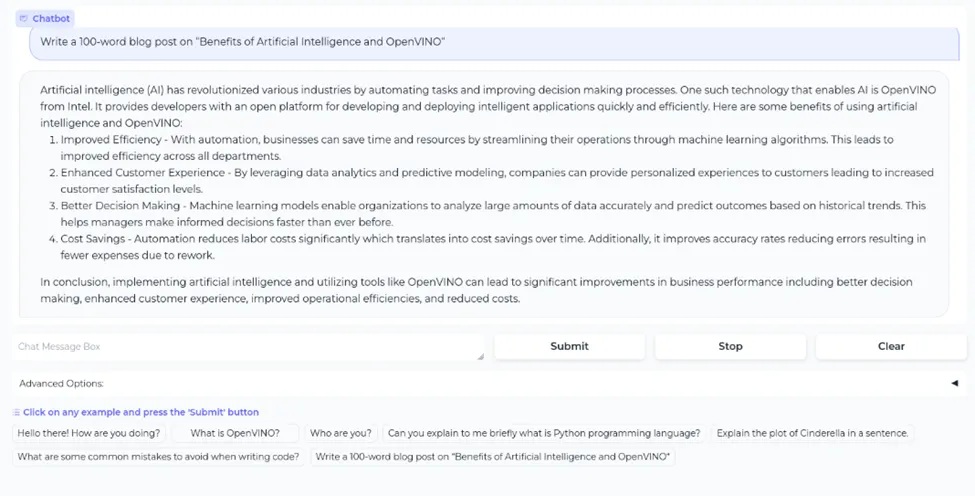Screen dimensions: 975x496
Task: Clear the chat history
Action: pyautogui.click(x=891, y=346)
